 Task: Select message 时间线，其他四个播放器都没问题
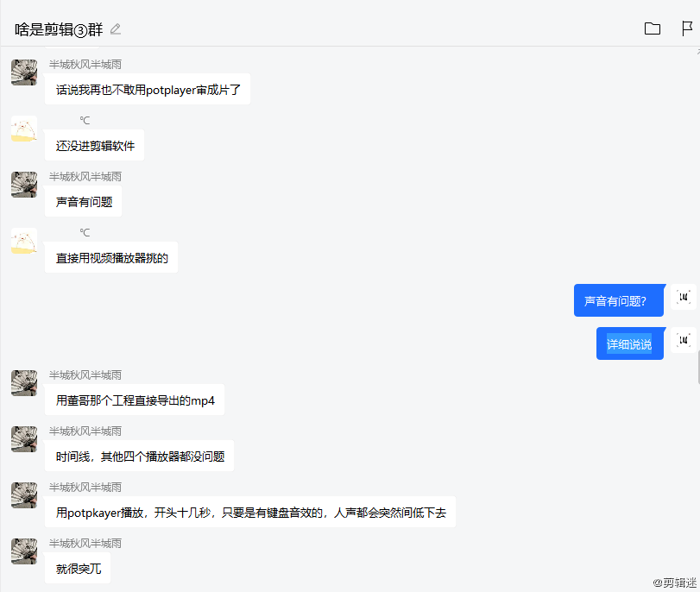click(140, 456)
